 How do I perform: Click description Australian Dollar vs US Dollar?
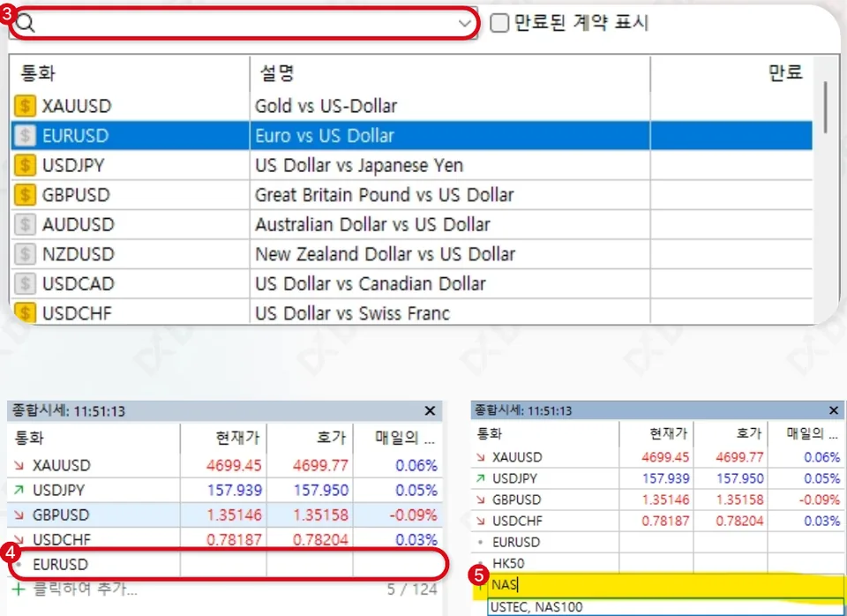click(372, 224)
